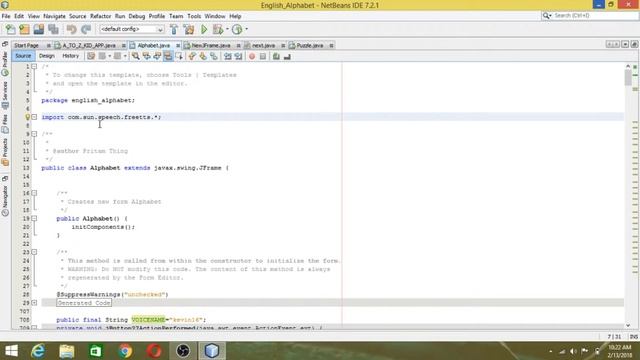This screenshot has width=640, height=360.
Task: Click Find Next Occurrence icon
Action: tap(157, 56)
